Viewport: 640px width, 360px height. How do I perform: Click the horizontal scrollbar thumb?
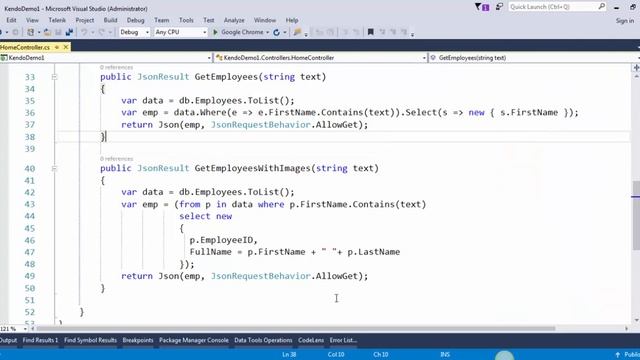click(x=296, y=329)
